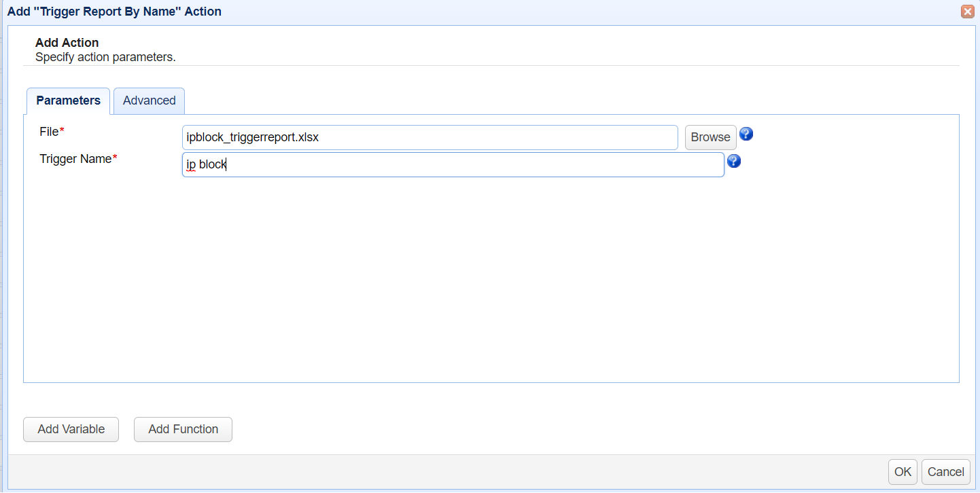Cancel the Add Action dialog

[945, 472]
